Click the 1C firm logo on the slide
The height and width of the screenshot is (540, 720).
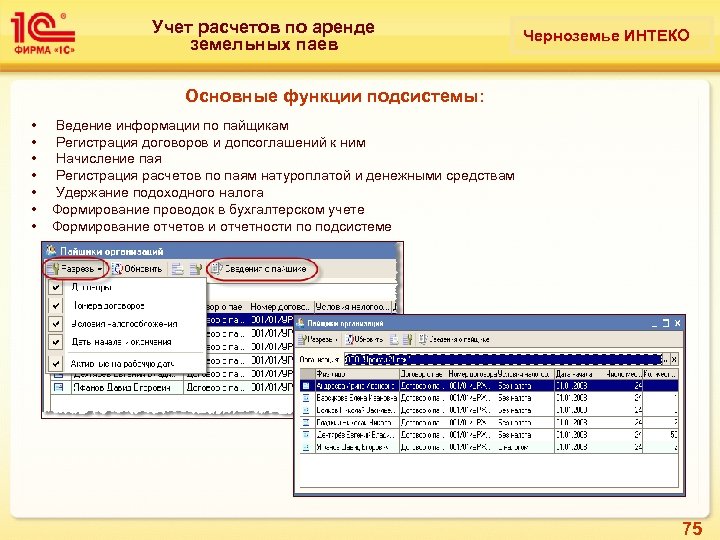[43, 34]
